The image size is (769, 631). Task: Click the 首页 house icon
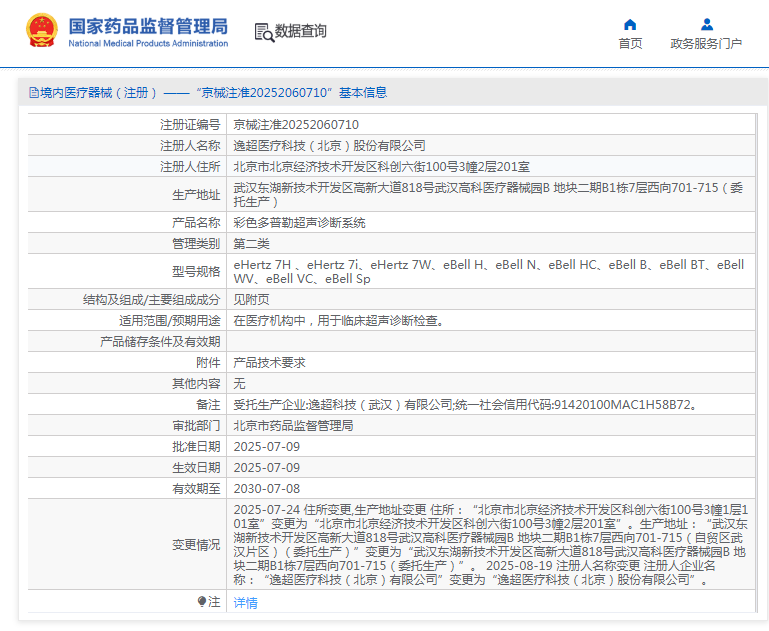tap(630, 25)
